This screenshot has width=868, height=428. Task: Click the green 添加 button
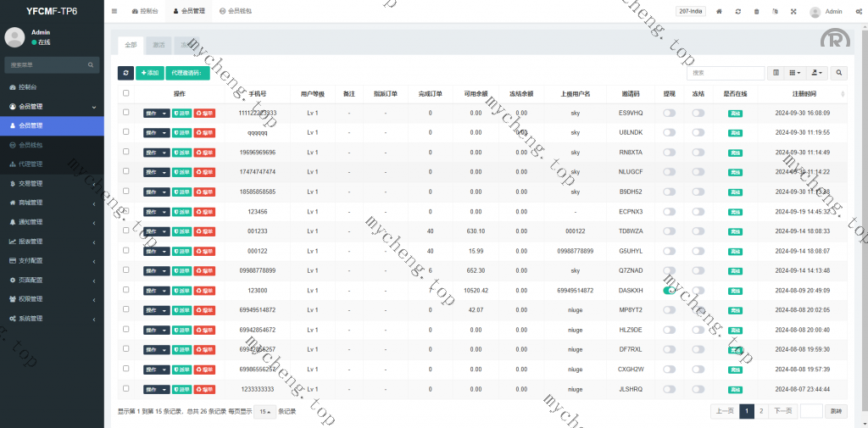point(150,74)
